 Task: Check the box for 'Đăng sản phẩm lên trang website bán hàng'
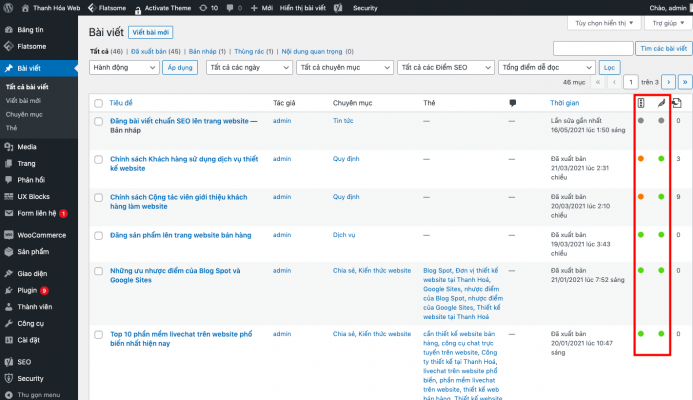point(98,235)
